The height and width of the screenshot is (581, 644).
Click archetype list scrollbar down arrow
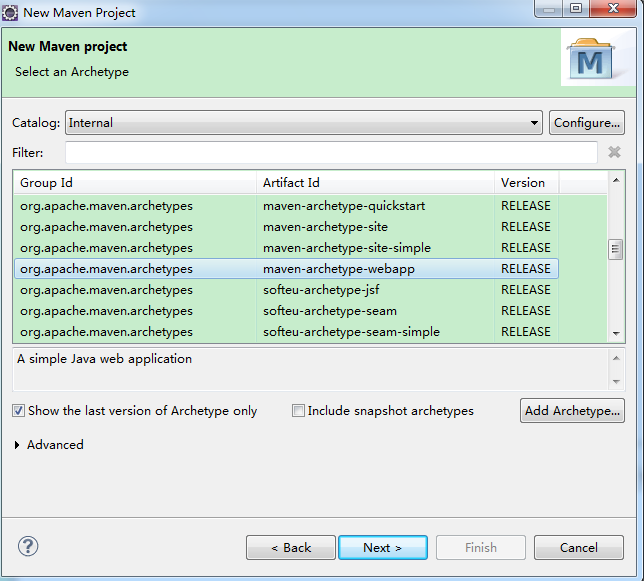[x=616, y=334]
